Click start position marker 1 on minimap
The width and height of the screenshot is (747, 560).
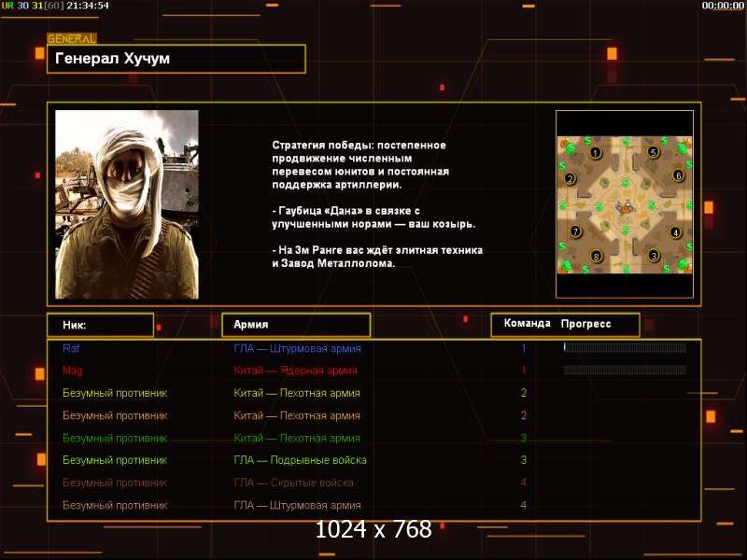[x=595, y=152]
